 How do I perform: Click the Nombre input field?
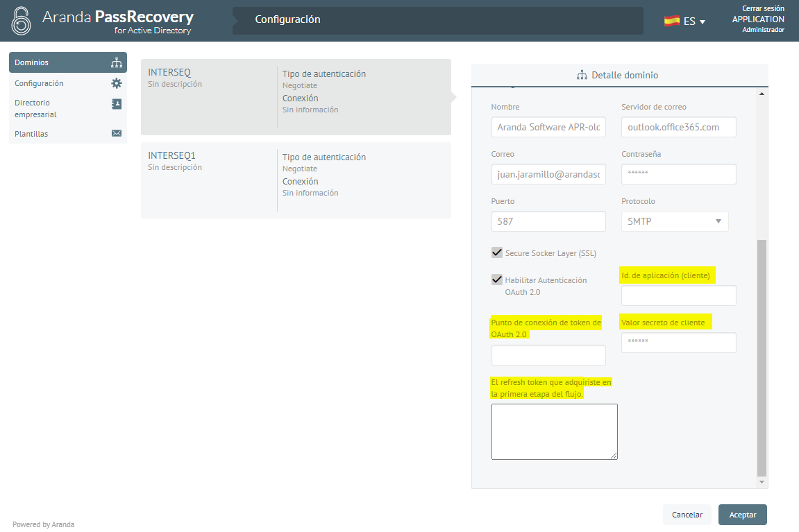[x=548, y=127]
